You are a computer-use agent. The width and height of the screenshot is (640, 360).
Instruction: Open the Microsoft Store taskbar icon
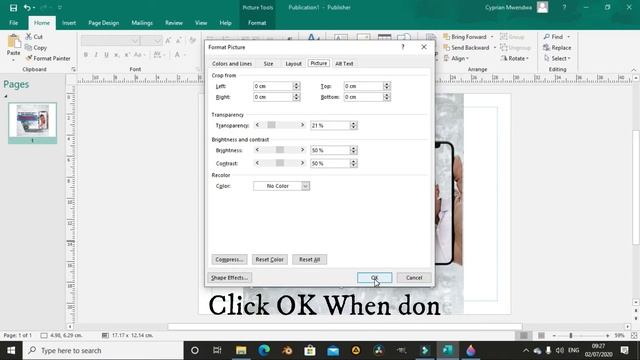[x=310, y=350]
